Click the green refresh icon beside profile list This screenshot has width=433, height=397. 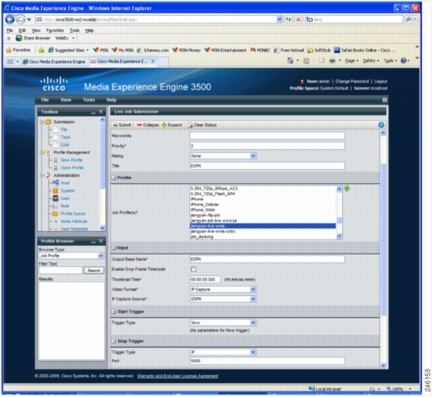[x=347, y=189]
